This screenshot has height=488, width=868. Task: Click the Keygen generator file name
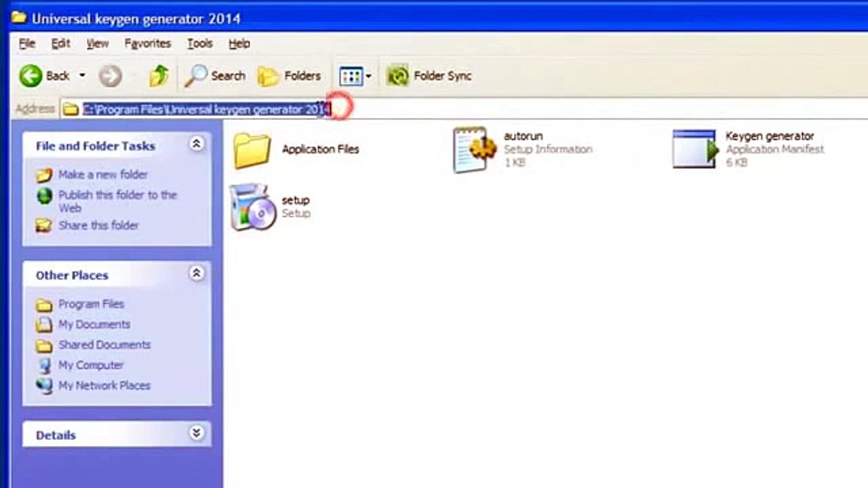[x=770, y=136]
